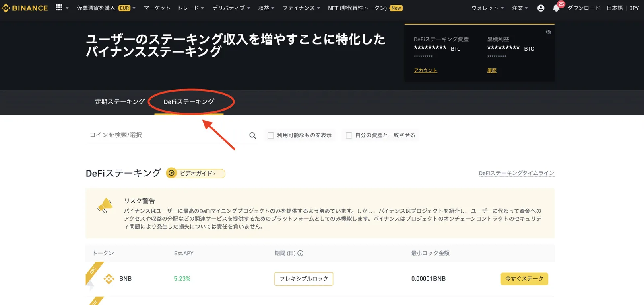This screenshot has width=644, height=305.
Task: Click the Est.APY column header
Action: [184, 253]
